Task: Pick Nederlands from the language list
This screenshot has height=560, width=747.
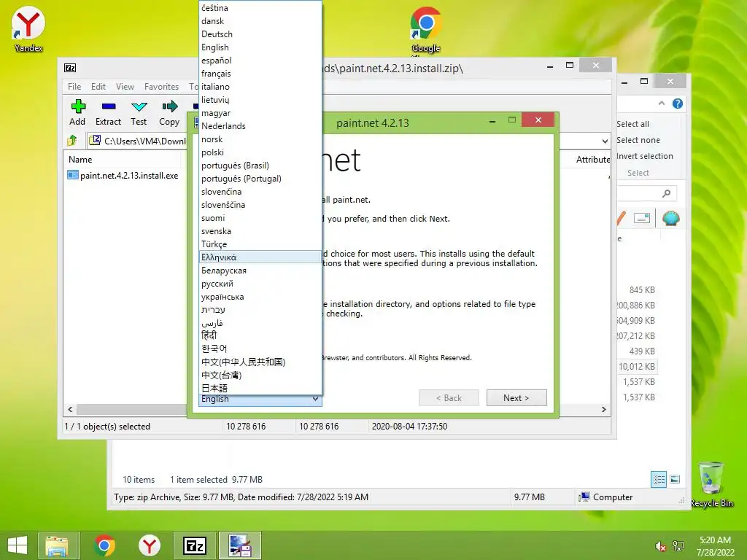Action: 260,126
